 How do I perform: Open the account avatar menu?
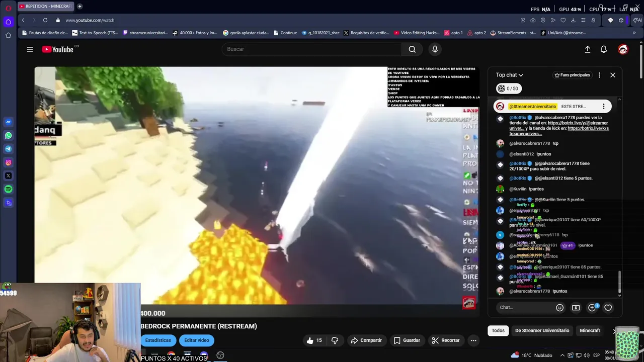click(623, 49)
